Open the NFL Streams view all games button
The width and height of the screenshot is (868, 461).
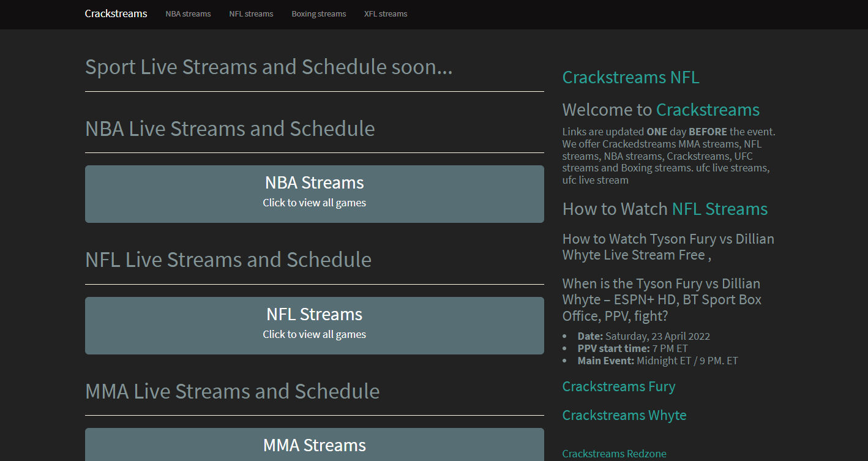pos(315,326)
